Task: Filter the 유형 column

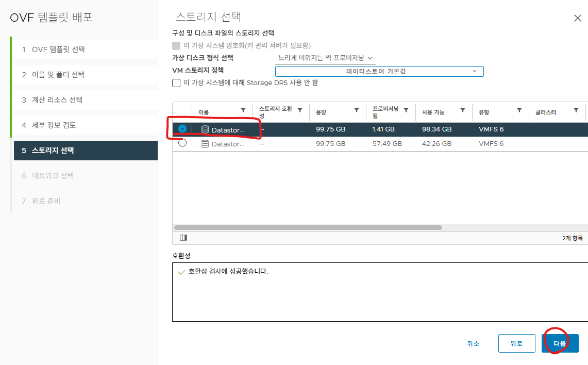Action: (519, 110)
